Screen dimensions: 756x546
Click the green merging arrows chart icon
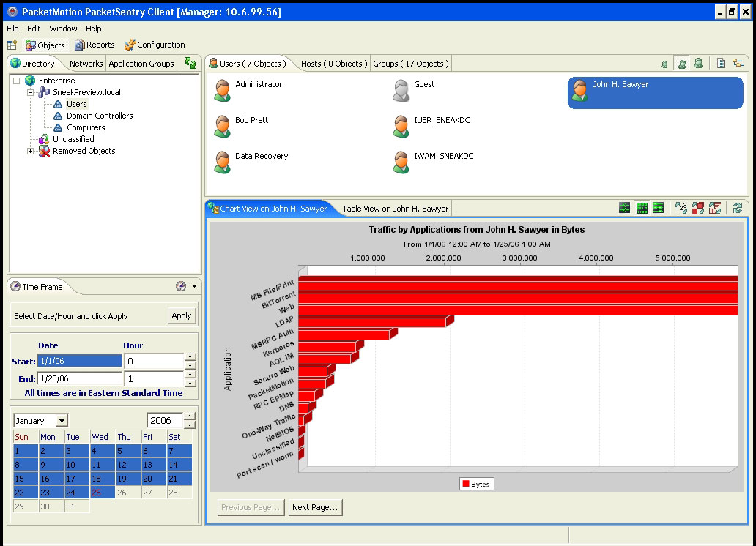(624, 208)
